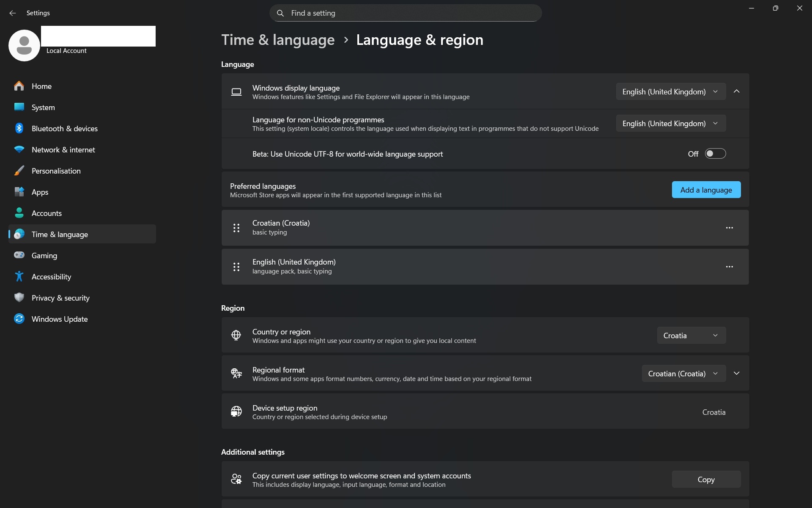
Task: Click the Bluetooth & devices icon in sidebar
Action: coord(19,128)
